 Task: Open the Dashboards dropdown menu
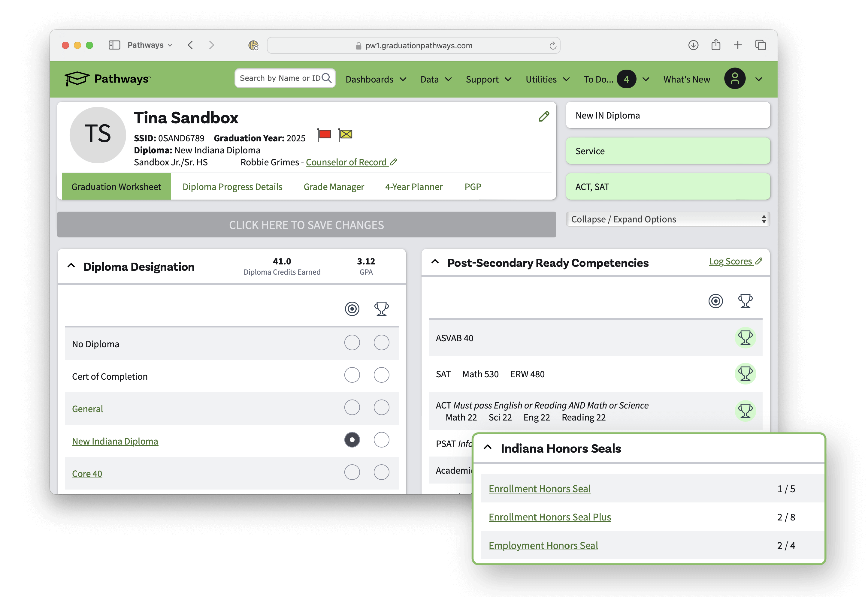(376, 79)
